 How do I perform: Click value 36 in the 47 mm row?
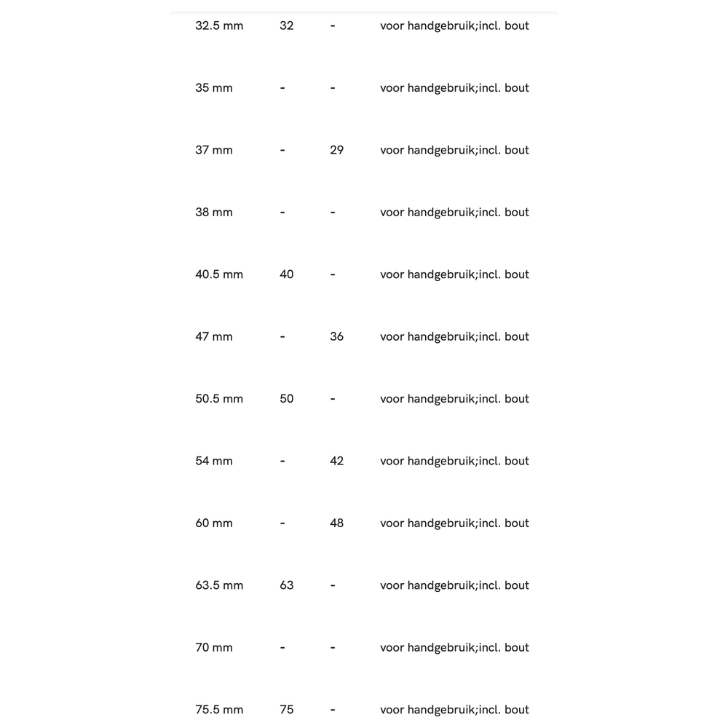click(x=336, y=337)
